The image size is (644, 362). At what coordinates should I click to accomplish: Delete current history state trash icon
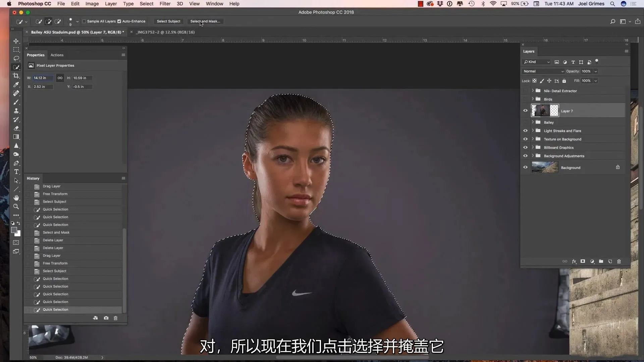[x=115, y=318]
